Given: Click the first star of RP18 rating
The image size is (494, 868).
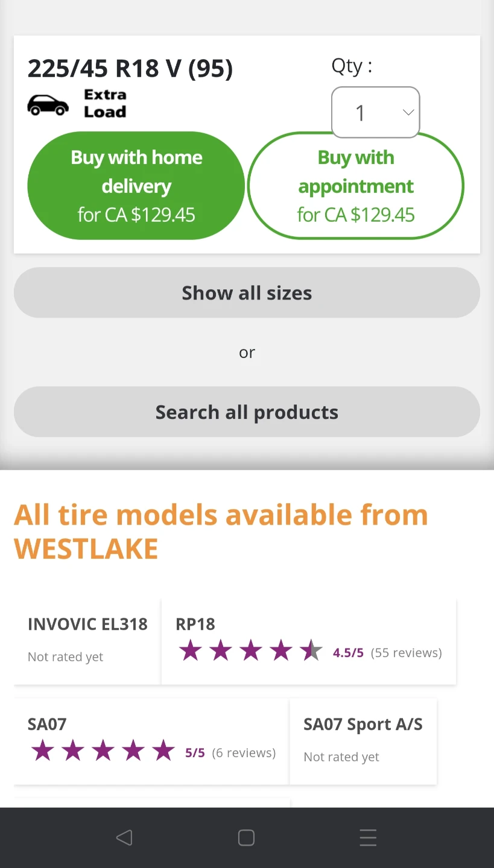Looking at the screenshot, I should [191, 652].
